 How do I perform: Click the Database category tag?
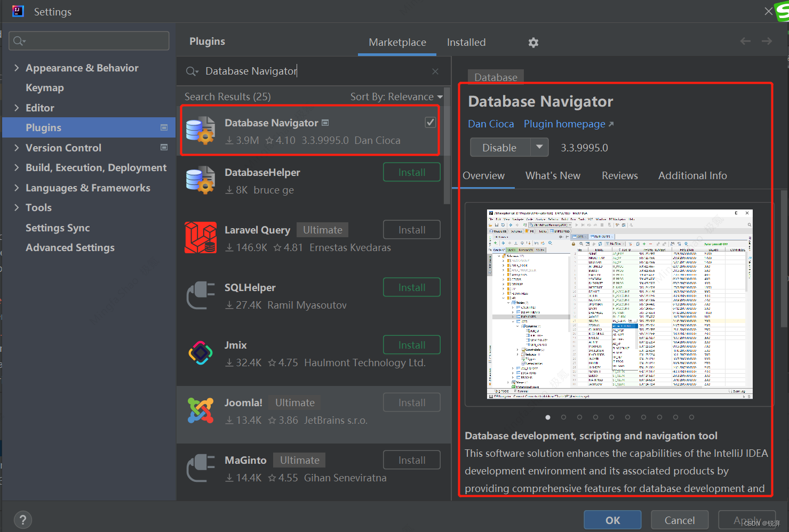tap(496, 77)
